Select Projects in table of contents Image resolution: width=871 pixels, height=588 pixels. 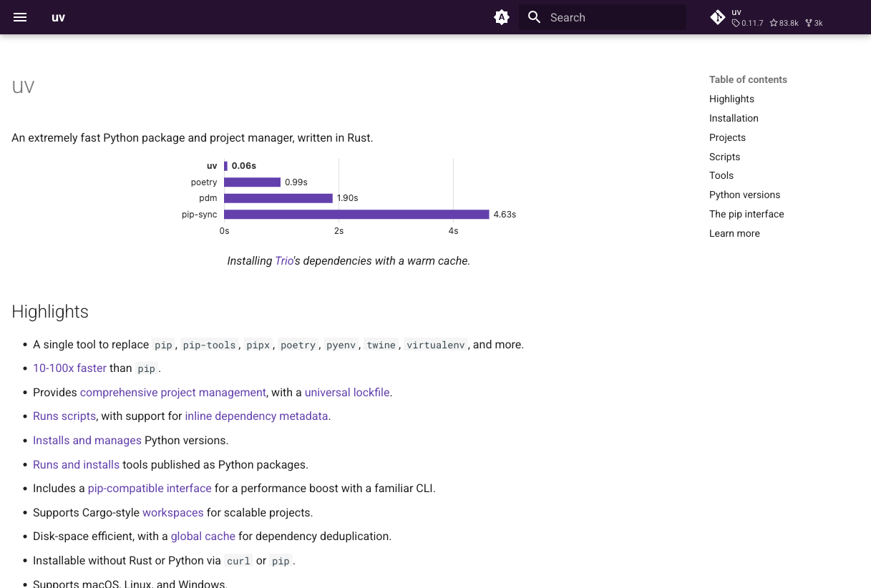tap(727, 137)
